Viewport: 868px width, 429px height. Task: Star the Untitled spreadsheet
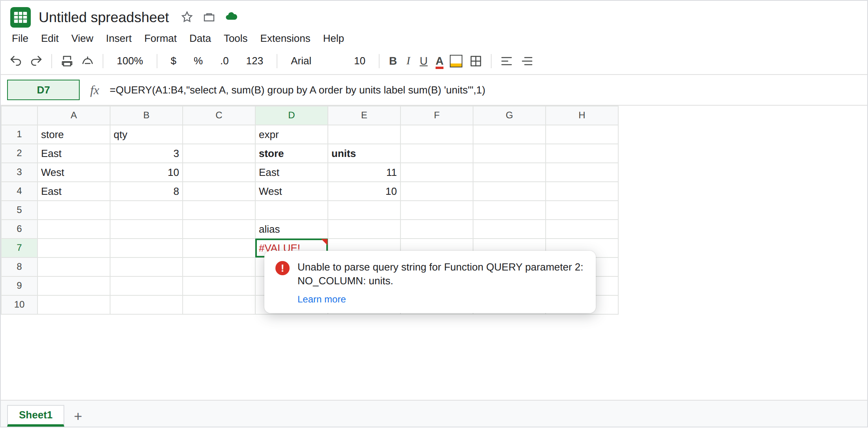[187, 17]
